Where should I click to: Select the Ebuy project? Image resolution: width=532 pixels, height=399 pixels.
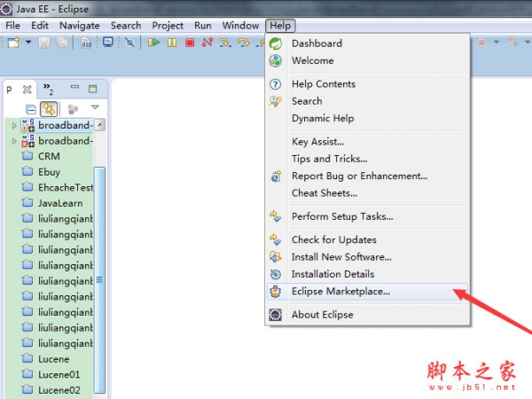(49, 172)
